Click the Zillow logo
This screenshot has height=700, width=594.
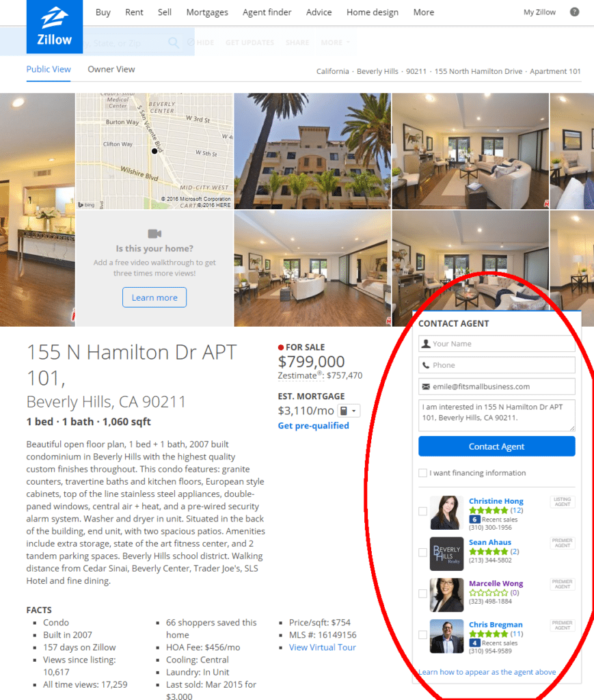point(55,27)
